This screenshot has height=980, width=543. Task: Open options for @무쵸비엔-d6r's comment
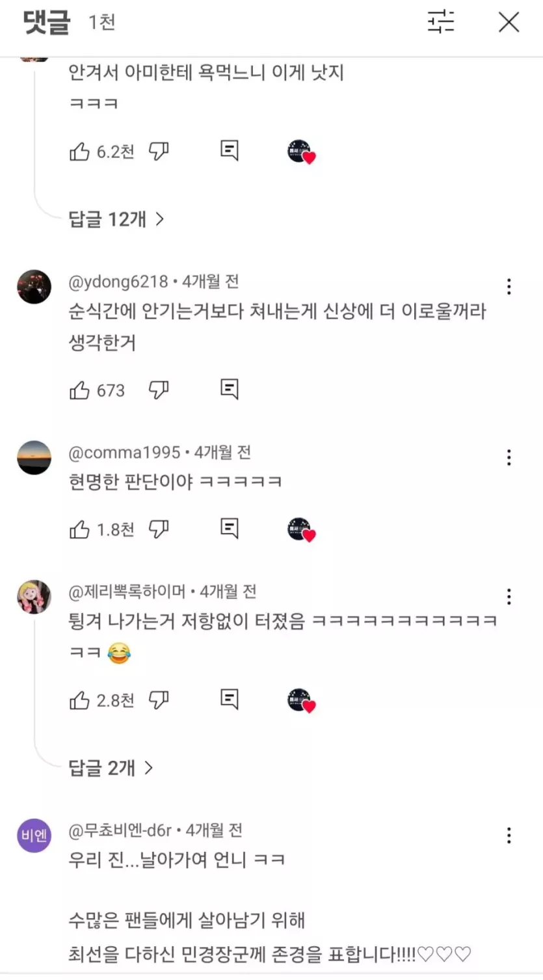[x=509, y=836]
